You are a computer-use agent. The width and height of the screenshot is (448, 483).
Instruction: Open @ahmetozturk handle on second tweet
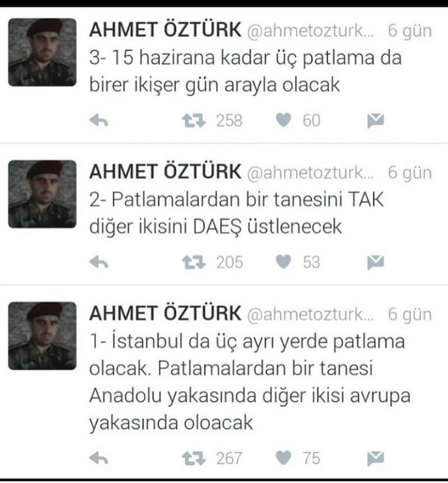click(x=310, y=172)
